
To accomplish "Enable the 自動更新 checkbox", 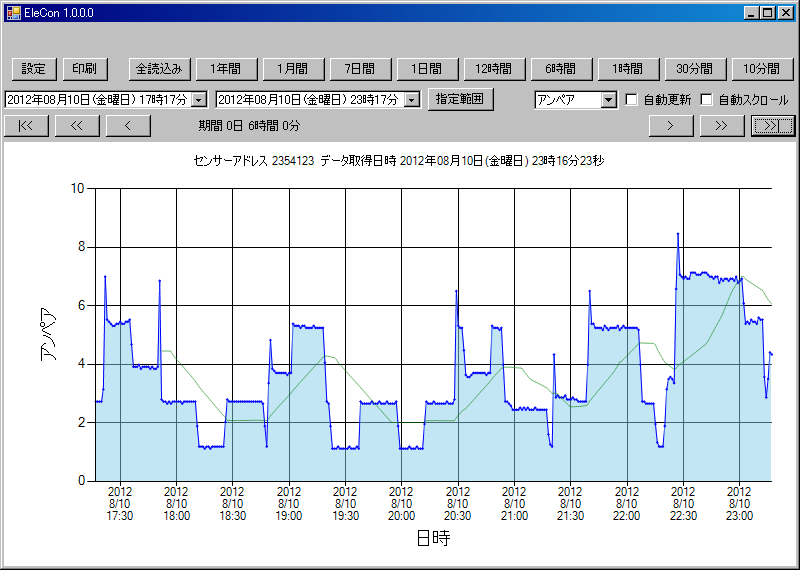I will coord(632,100).
